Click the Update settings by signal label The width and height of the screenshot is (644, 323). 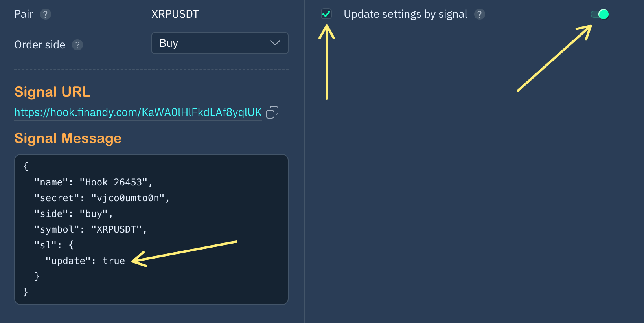coord(405,15)
